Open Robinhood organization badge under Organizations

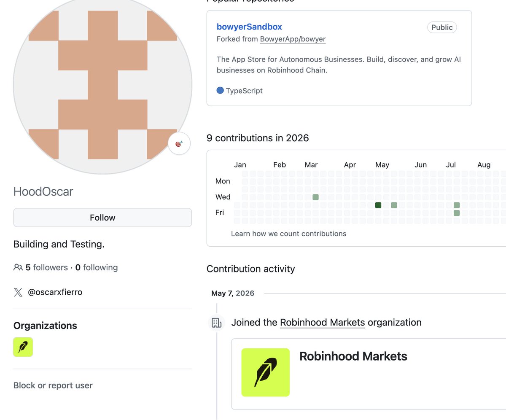pos(23,347)
